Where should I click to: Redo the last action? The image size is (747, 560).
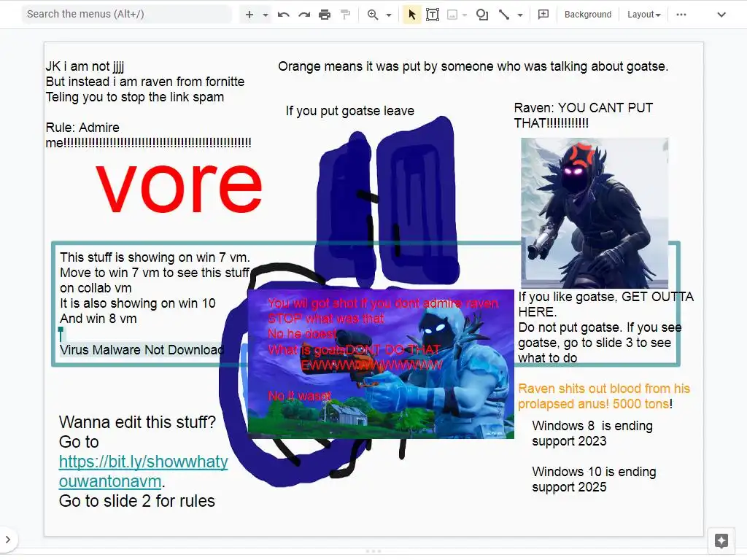click(304, 15)
